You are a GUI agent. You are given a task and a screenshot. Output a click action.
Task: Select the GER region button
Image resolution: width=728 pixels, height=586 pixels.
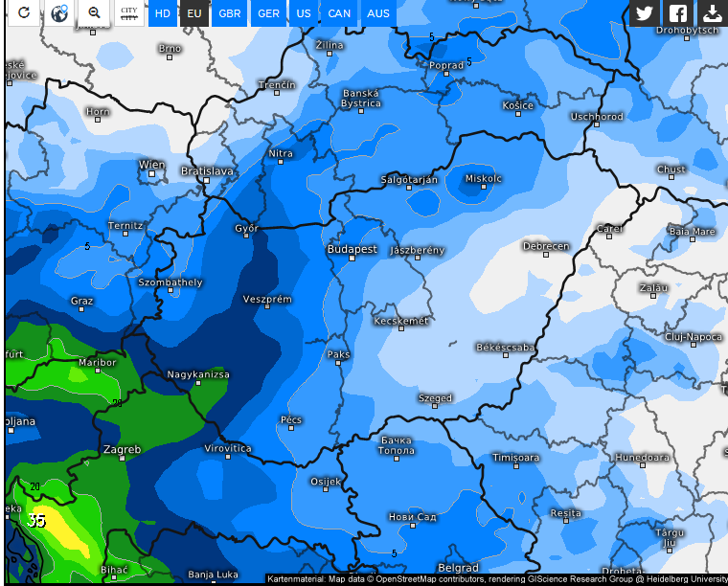click(268, 13)
